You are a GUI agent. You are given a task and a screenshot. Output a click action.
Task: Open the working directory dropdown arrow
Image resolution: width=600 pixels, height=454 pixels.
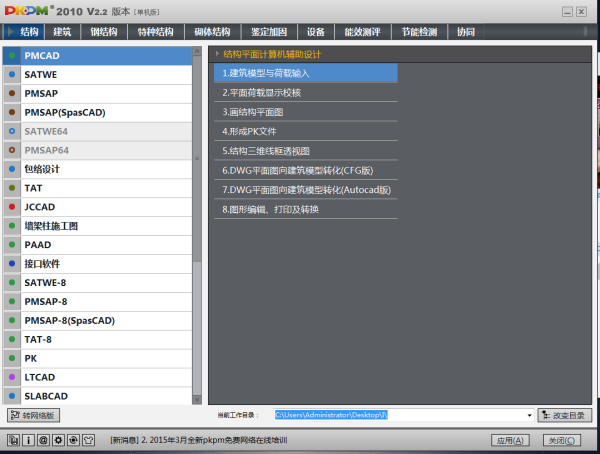pyautogui.click(x=529, y=415)
